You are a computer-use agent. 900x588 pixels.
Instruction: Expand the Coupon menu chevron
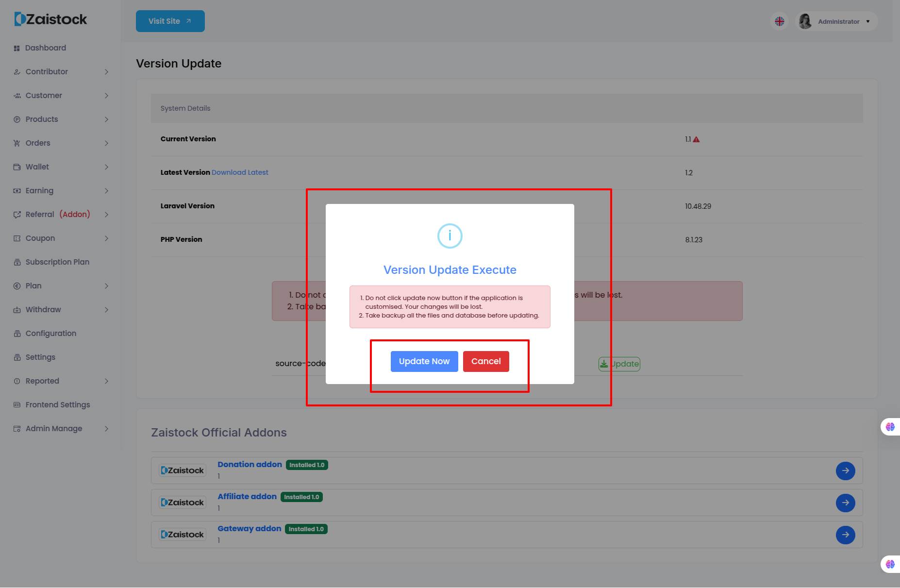pyautogui.click(x=106, y=238)
